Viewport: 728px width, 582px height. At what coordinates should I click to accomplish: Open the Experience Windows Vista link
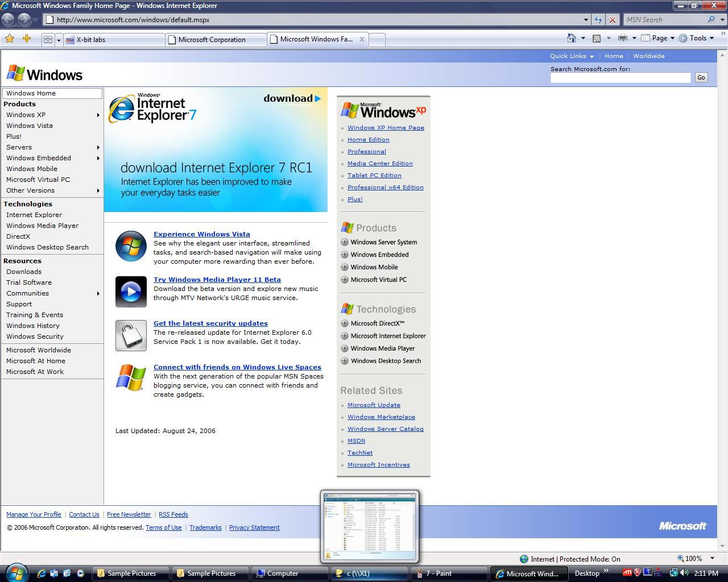(x=202, y=234)
